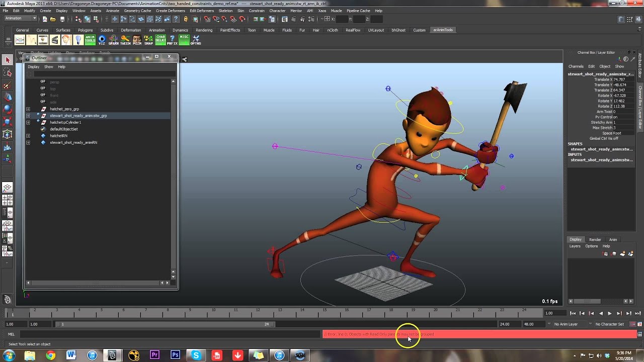Open the Constrain menu

[x=257, y=11]
